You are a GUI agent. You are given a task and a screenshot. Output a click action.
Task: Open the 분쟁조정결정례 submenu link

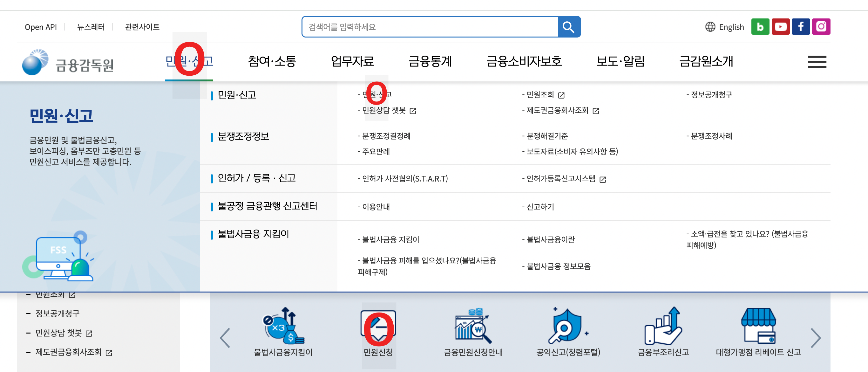click(386, 136)
